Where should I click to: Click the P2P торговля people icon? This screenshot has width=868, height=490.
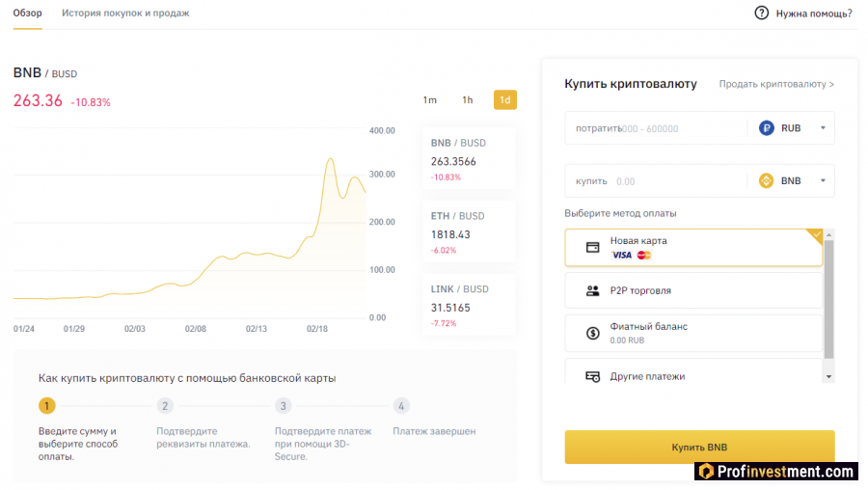592,290
